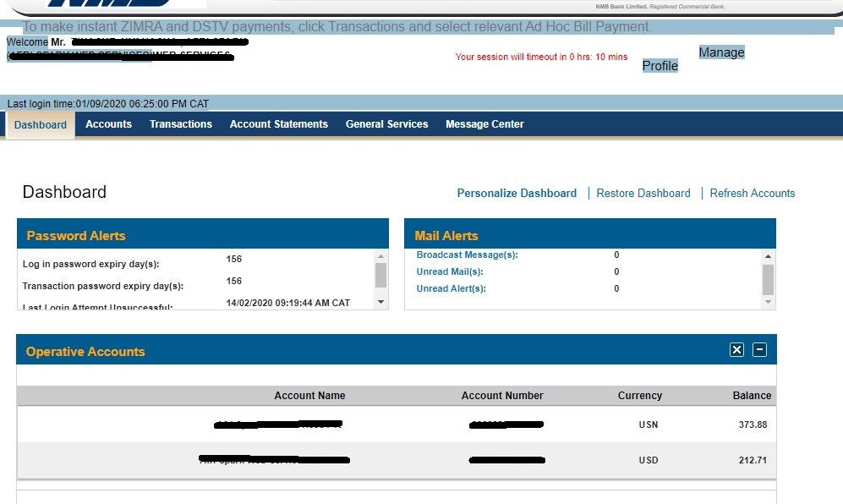843x504 pixels.
Task: Close the Operative Accounts panel
Action: click(x=736, y=350)
